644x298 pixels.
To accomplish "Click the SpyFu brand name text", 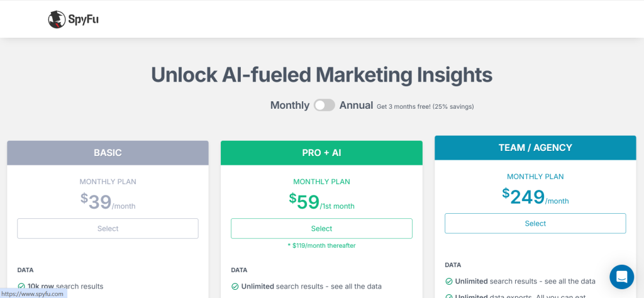I will [84, 19].
